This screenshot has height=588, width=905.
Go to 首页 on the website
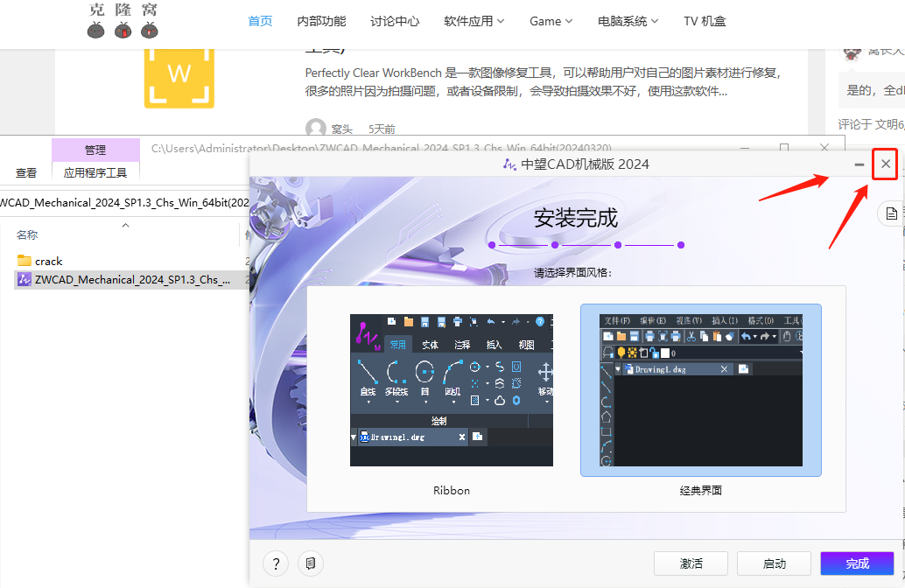coord(260,21)
